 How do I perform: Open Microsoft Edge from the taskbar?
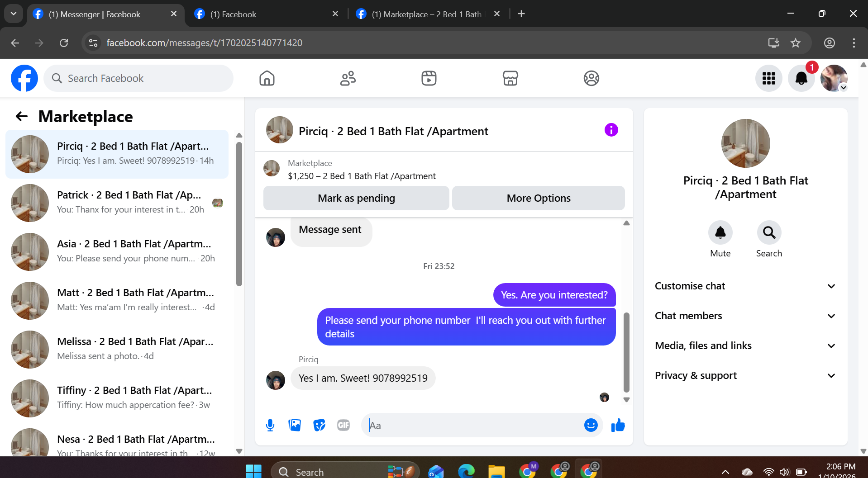(466, 471)
